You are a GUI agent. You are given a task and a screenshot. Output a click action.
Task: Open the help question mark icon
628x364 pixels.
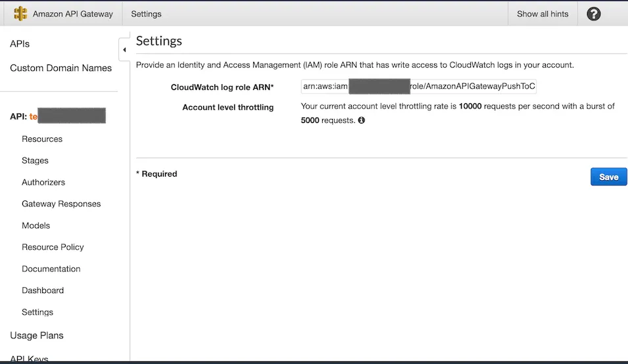(x=594, y=14)
